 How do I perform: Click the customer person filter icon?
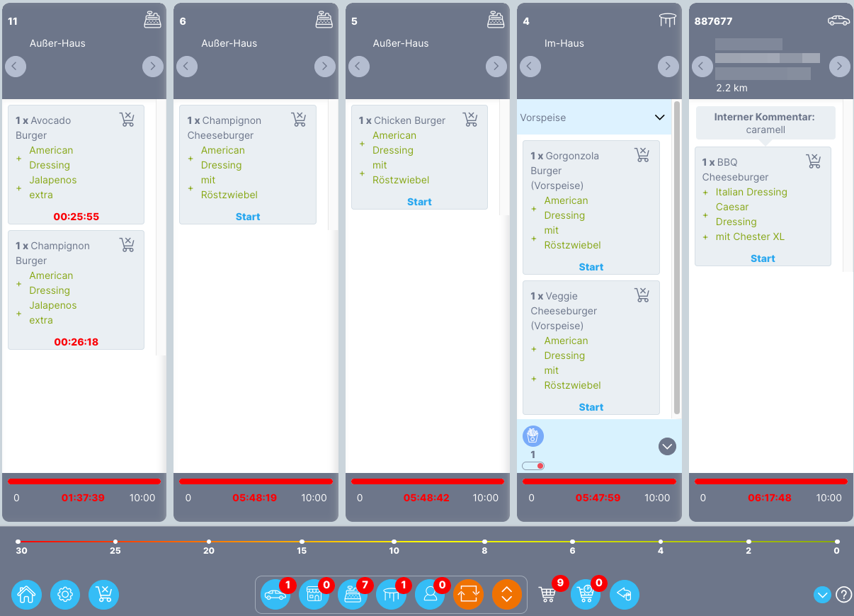tap(429, 595)
